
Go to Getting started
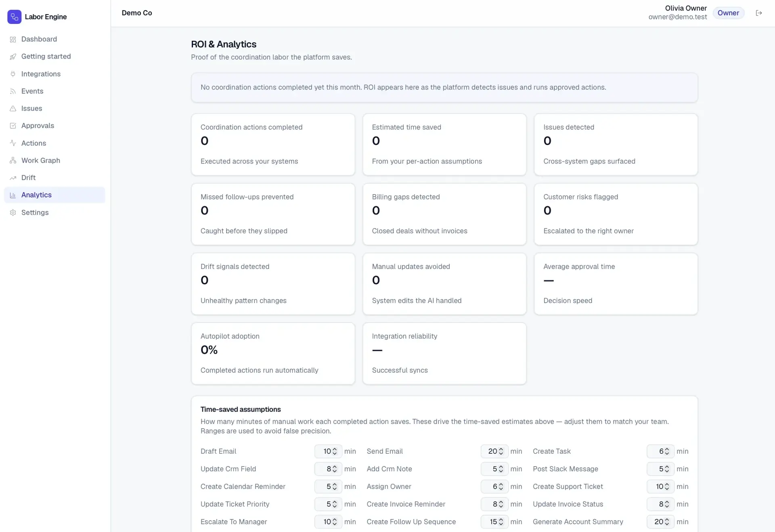point(54,57)
